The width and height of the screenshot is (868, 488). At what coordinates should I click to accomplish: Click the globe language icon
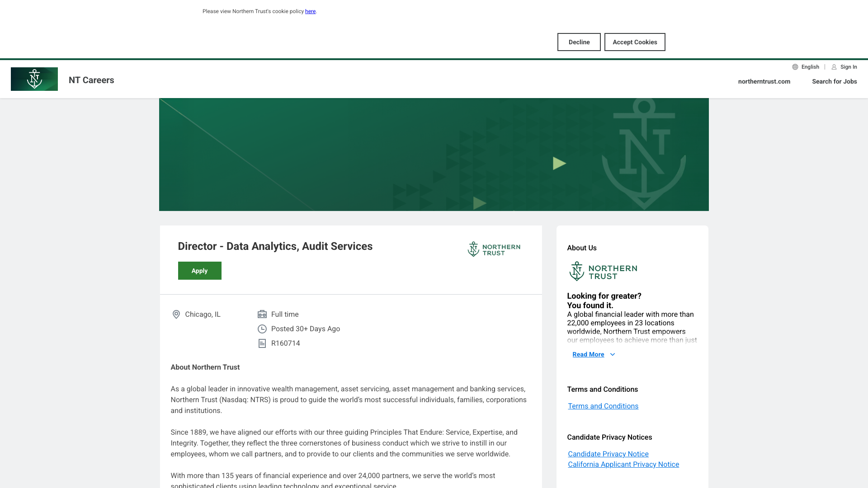(x=795, y=67)
